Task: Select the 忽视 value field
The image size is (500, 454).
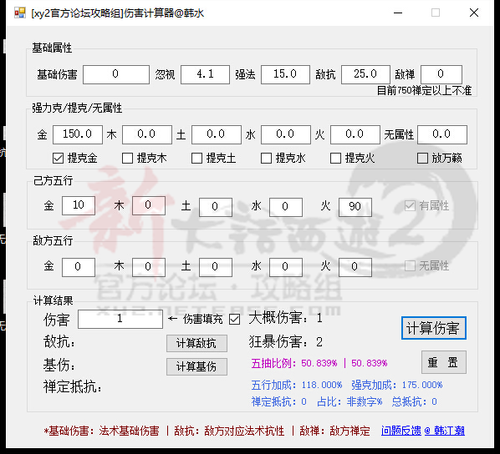Action: point(205,74)
